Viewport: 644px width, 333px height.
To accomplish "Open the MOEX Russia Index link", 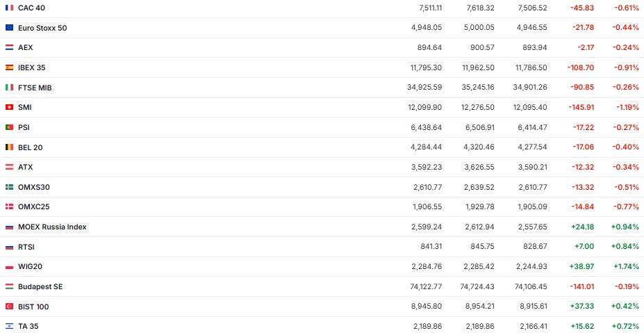I will click(x=52, y=227).
